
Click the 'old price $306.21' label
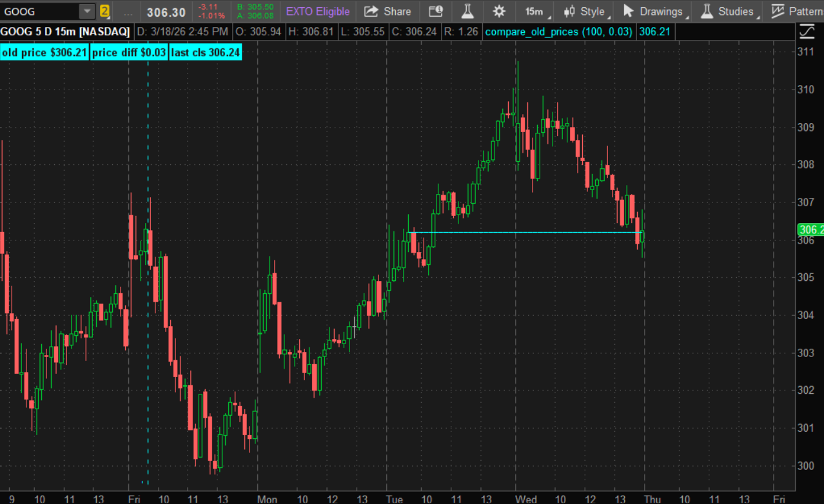44,53
